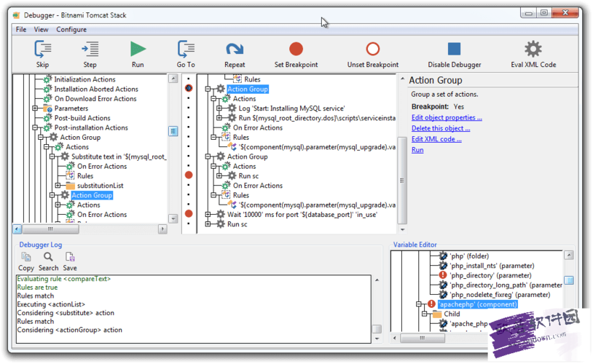Click the Skip toolbar icon
593x364 pixels.
point(43,49)
